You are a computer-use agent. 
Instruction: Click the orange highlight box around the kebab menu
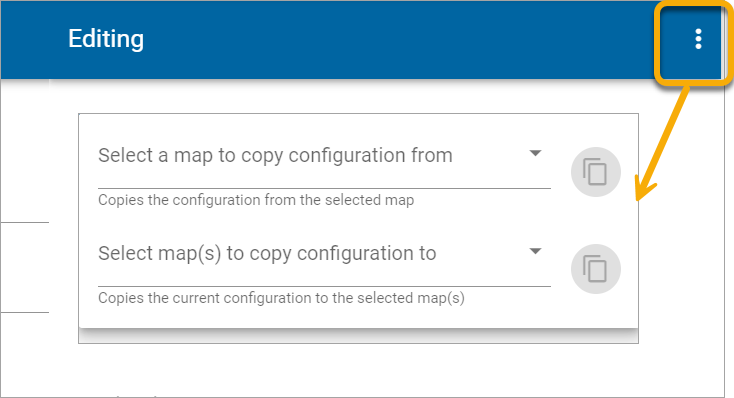[x=694, y=44]
